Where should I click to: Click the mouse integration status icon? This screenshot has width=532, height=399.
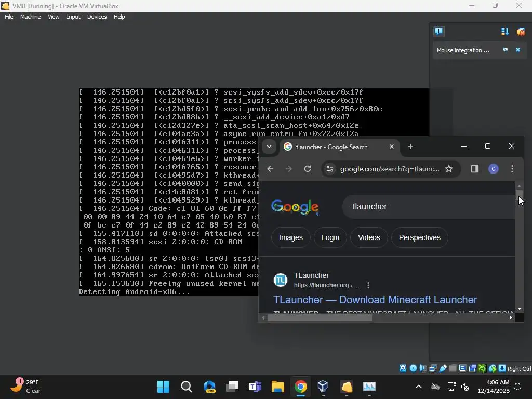(x=493, y=368)
